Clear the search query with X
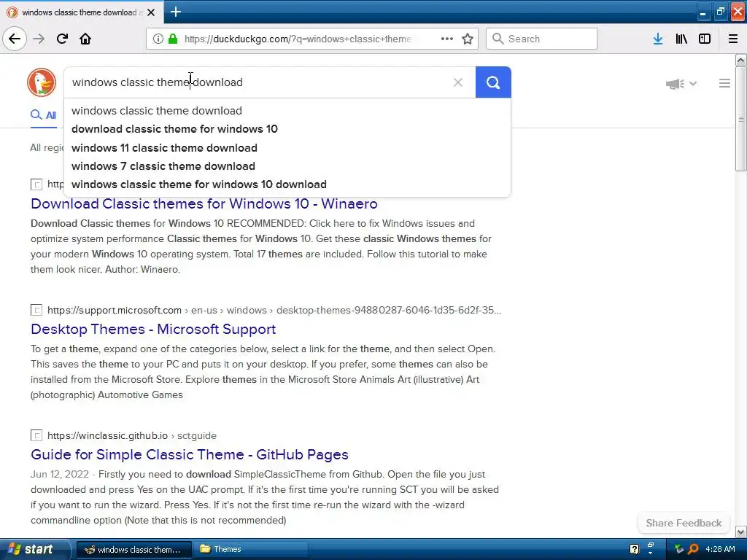 (458, 82)
